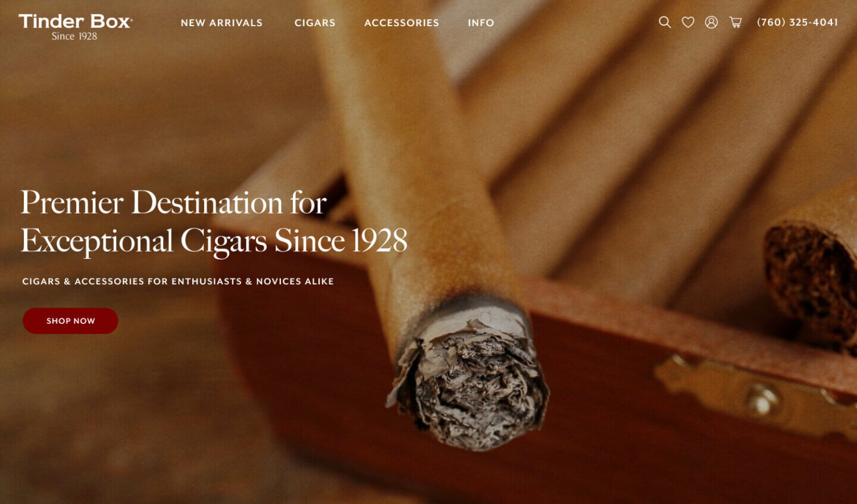Open the Cigars menu item
The height and width of the screenshot is (504, 857).
tap(315, 23)
